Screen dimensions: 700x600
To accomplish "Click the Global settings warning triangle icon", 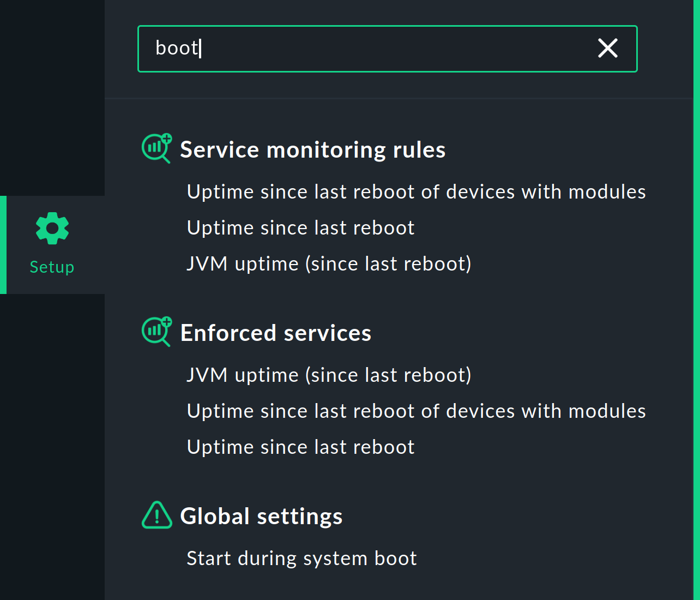I will [x=156, y=515].
